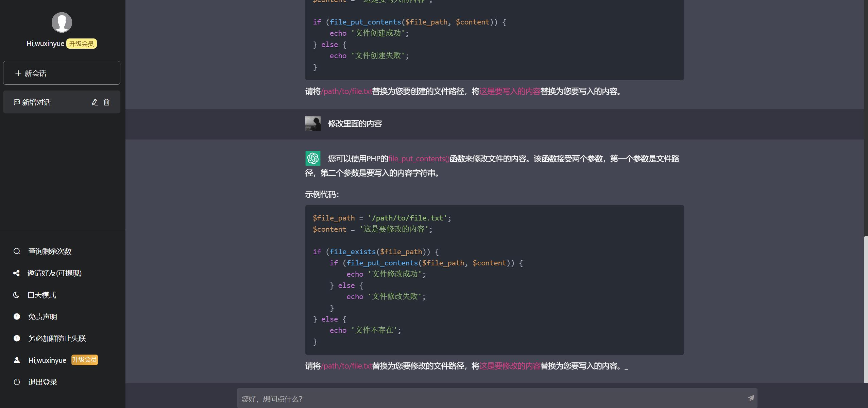Click code line if (file_exists($file_path))

376,252
